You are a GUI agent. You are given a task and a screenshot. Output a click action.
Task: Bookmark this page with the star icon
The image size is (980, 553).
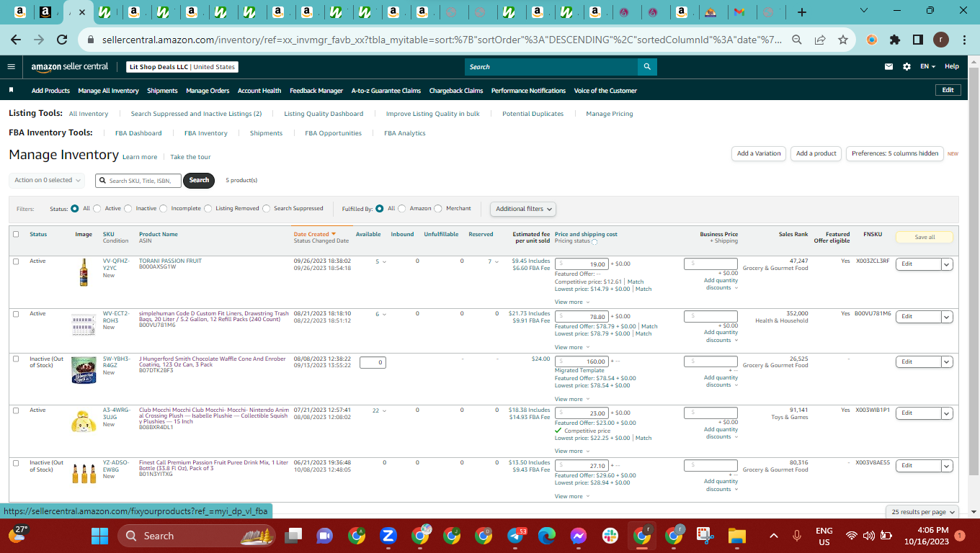point(843,40)
